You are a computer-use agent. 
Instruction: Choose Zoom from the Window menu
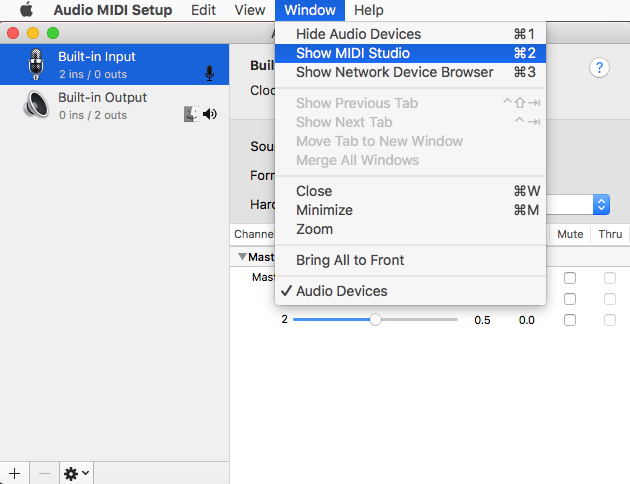pos(410,229)
